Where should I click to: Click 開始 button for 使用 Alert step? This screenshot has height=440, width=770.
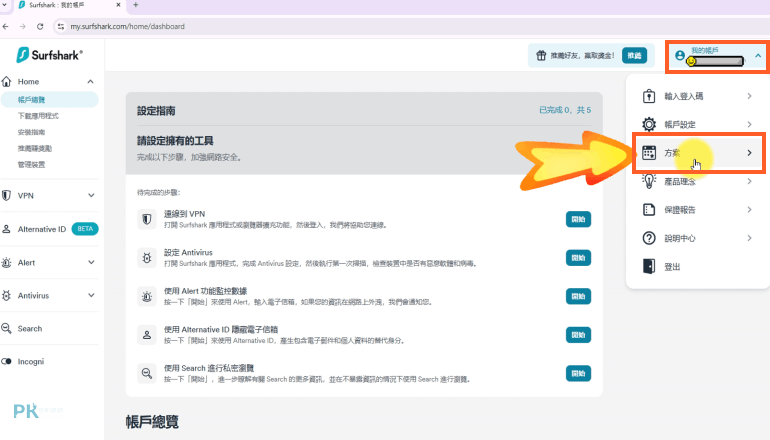click(578, 296)
